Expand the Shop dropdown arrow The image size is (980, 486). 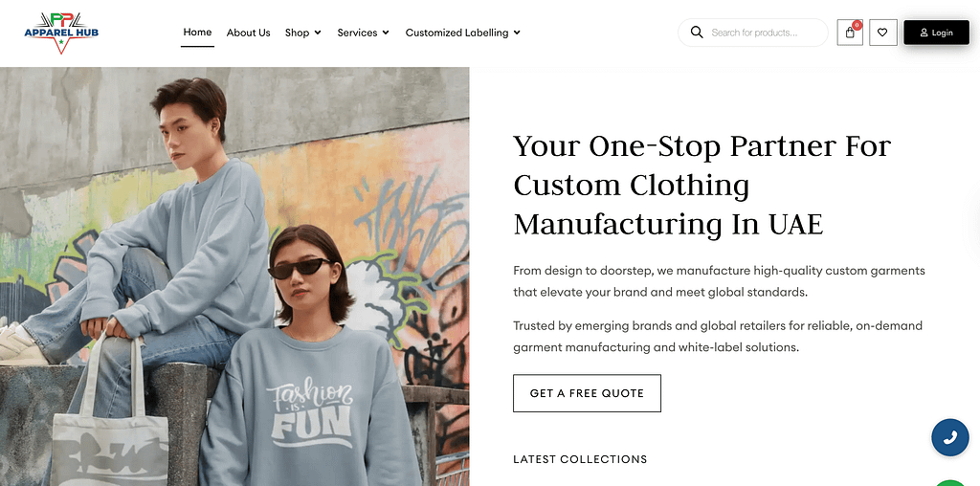317,33
